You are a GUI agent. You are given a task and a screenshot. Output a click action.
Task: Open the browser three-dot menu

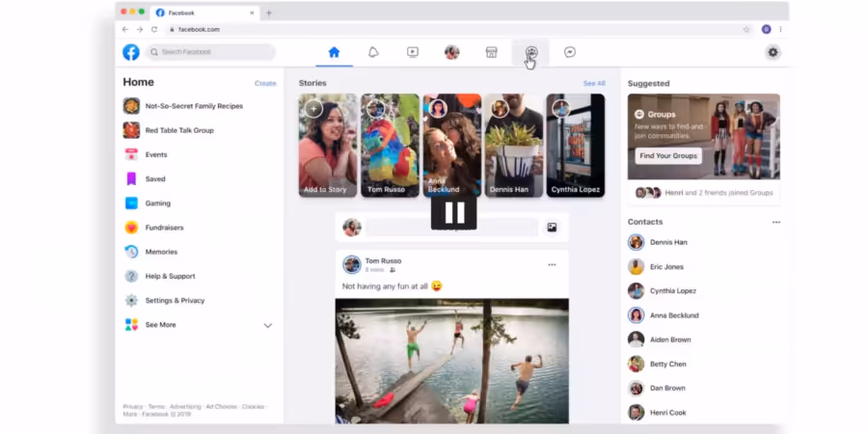tap(780, 29)
